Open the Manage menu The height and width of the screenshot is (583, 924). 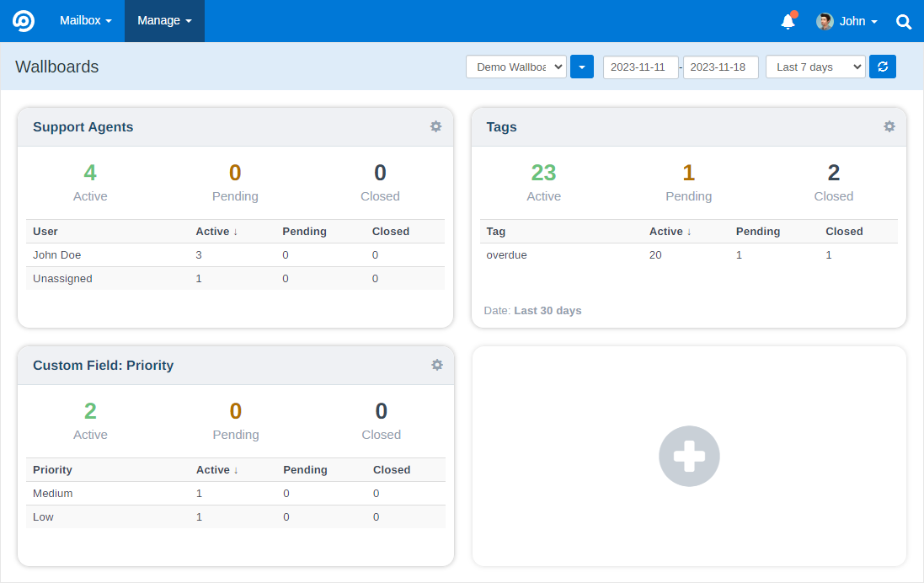point(164,20)
